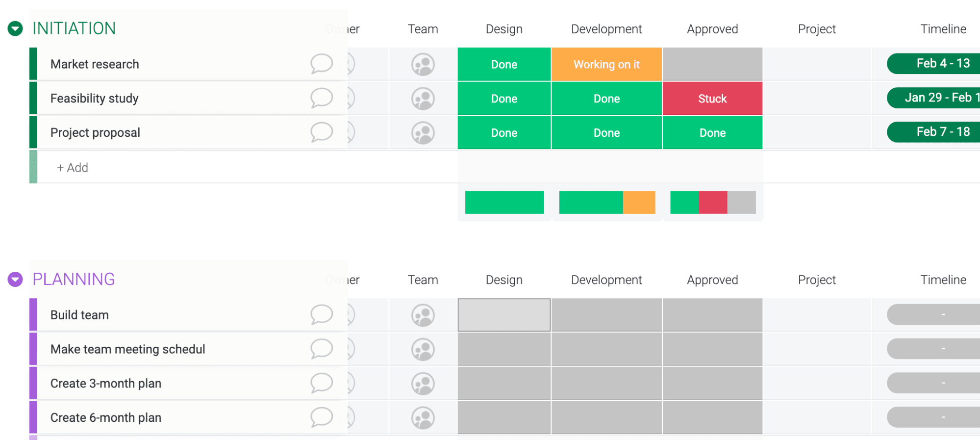Change Development status 'Working on it' for Market research

click(606, 64)
